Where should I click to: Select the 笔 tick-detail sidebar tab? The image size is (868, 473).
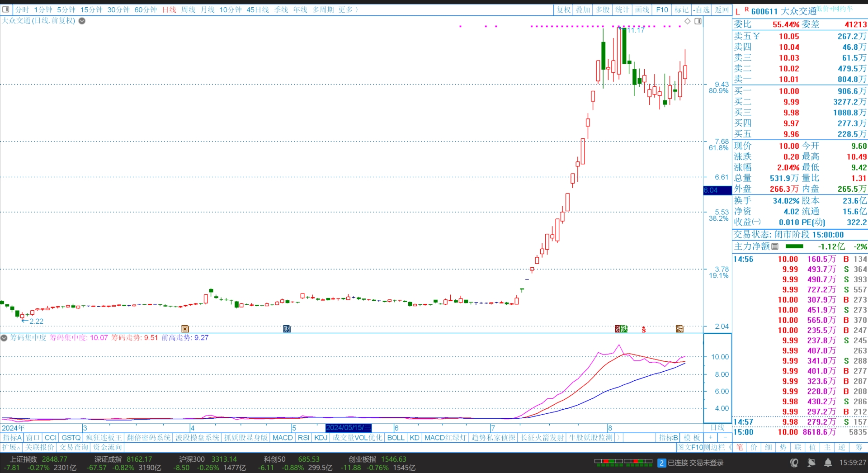(x=739, y=447)
